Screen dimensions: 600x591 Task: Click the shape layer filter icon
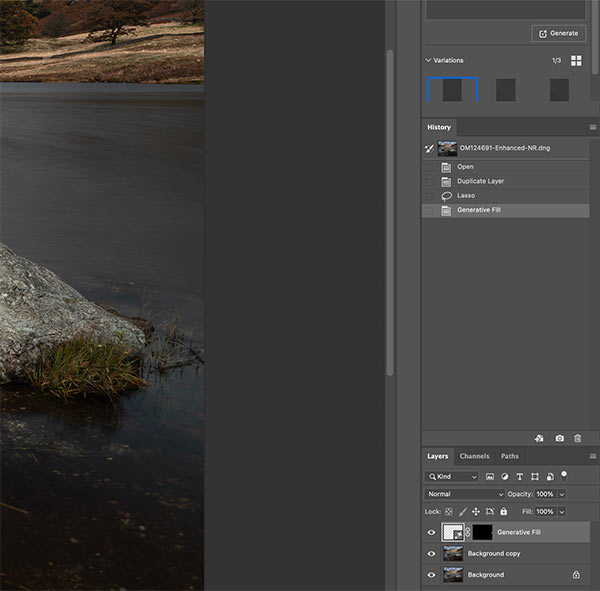(535, 477)
